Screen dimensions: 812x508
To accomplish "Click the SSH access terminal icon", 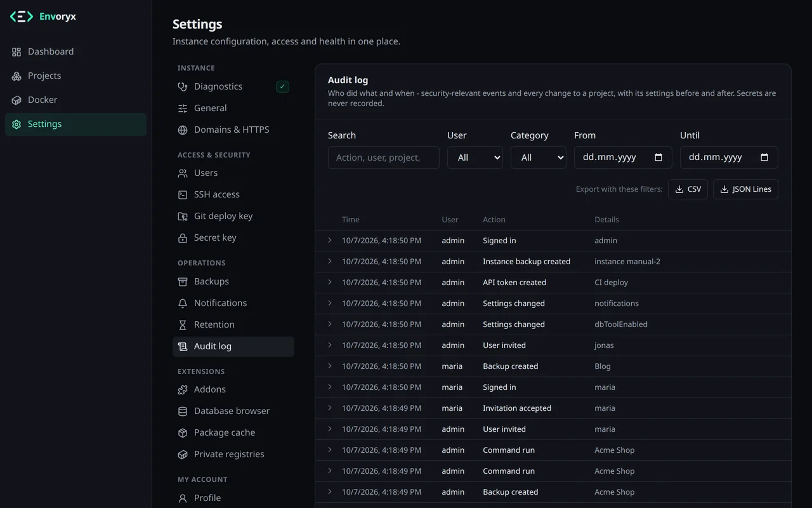I will (183, 195).
